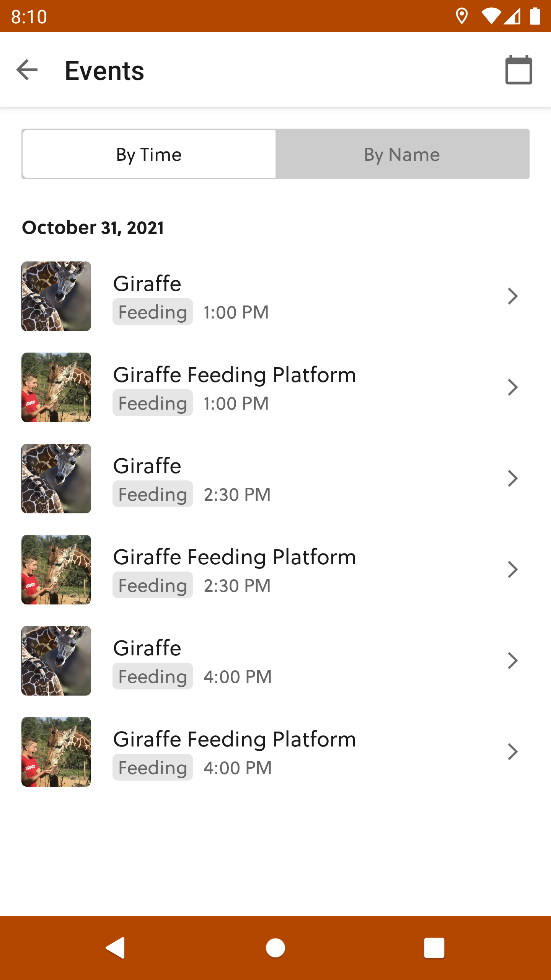Image resolution: width=551 pixels, height=980 pixels.
Task: Open the Giraffe event title at 4:00 PM
Action: 147,648
